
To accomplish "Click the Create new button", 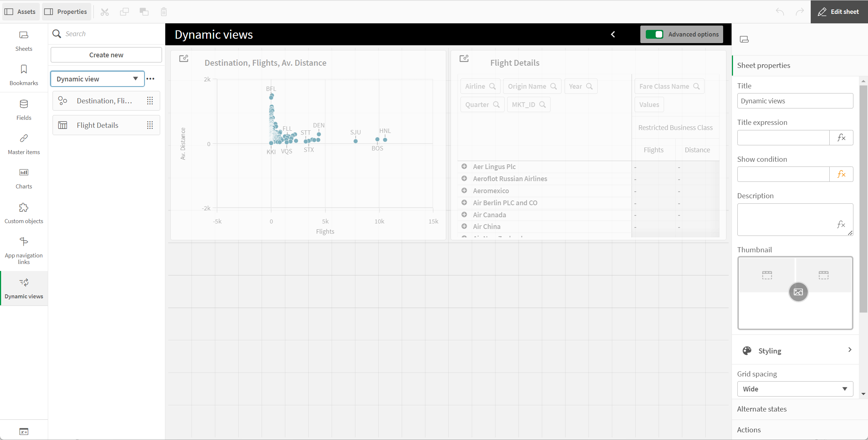I will pyautogui.click(x=107, y=55).
